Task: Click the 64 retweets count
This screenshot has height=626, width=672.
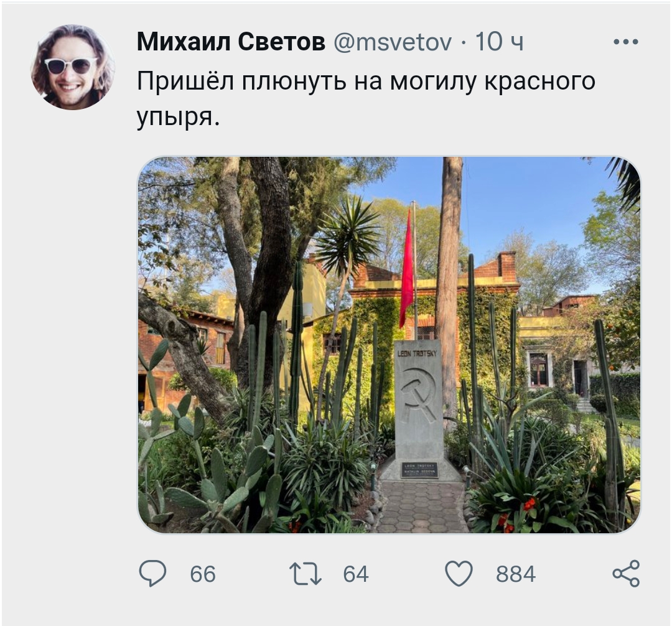Action: pyautogui.click(x=356, y=574)
